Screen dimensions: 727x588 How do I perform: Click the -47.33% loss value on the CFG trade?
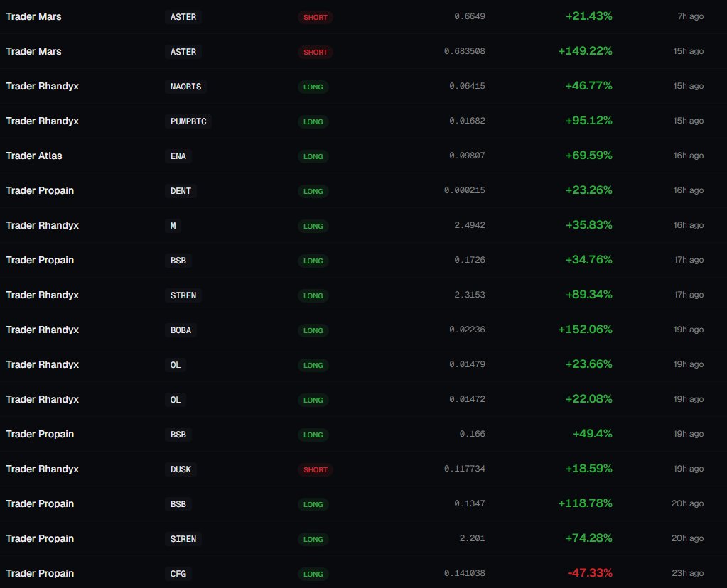590,572
